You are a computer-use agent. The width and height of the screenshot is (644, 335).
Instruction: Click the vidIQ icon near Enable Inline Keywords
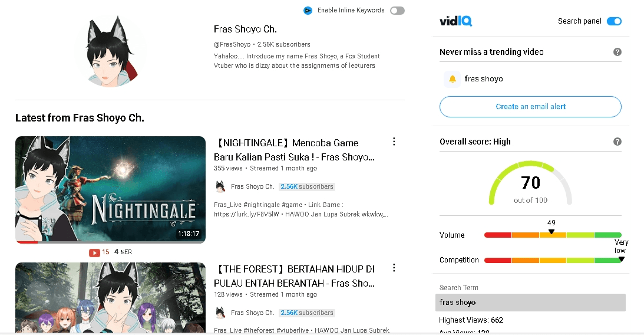click(308, 10)
